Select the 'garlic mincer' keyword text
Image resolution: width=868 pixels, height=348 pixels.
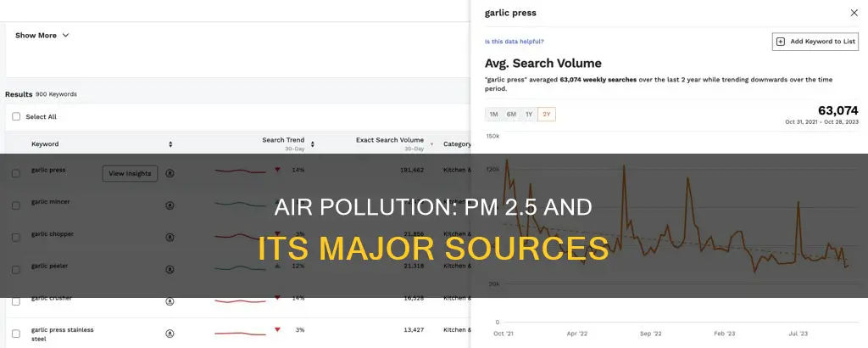tap(50, 202)
